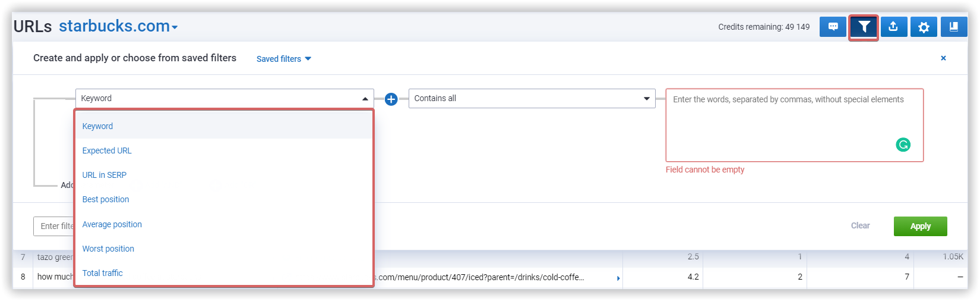980x301 pixels.
Task: Close the filter panel with X
Action: [943, 58]
